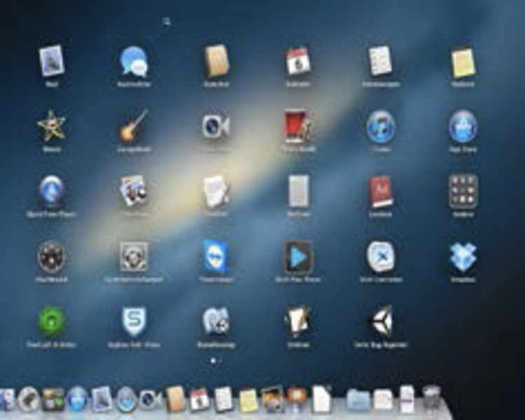Open the Mail app in Launchpad
This screenshot has height=420, width=525.
click(51, 62)
